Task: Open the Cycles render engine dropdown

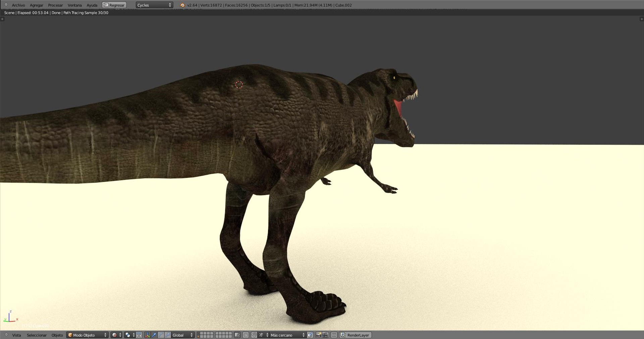Action: (x=154, y=5)
